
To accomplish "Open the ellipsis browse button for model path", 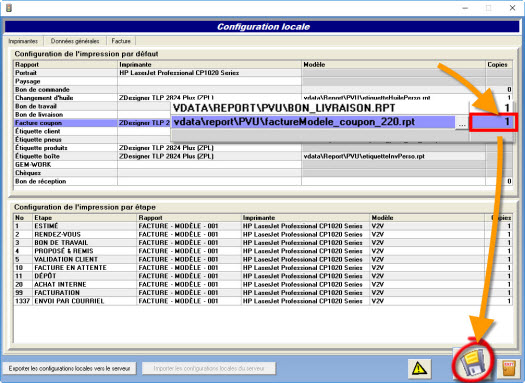I will point(462,123).
